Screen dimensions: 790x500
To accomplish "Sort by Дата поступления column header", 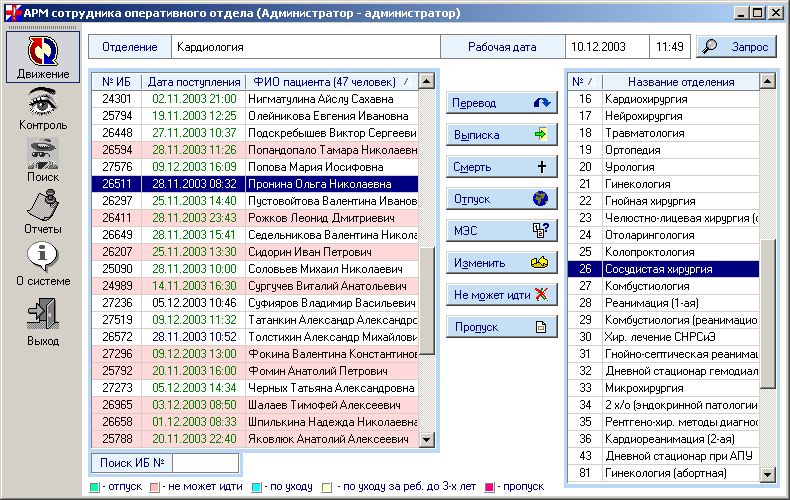I will 193,82.
